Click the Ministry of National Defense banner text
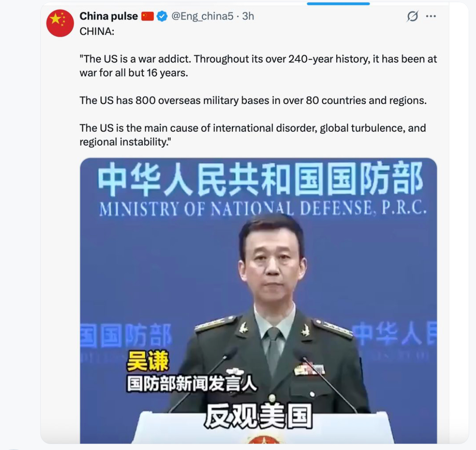476x450 pixels. pyautogui.click(x=262, y=209)
